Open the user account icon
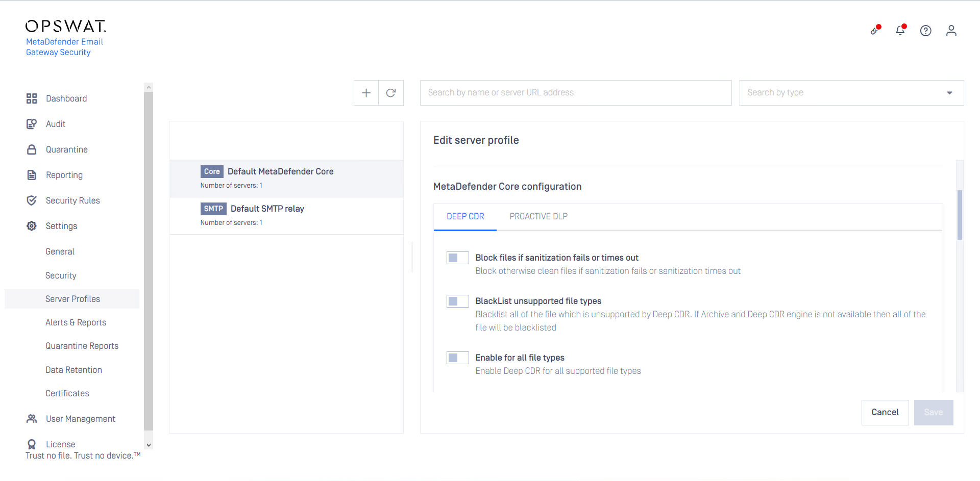980x481 pixels. coord(951,31)
